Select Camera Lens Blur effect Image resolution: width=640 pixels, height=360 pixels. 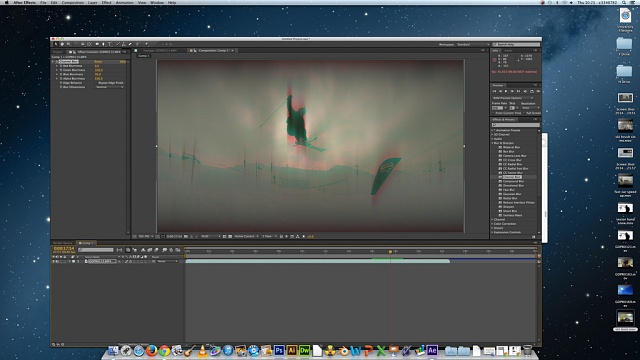515,156
